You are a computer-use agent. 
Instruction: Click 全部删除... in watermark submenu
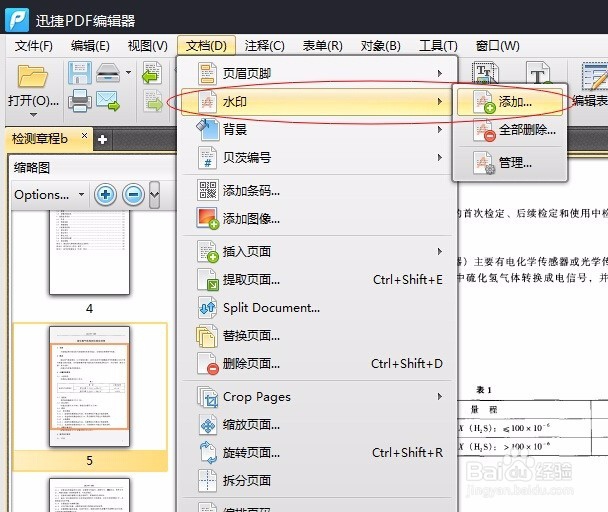[x=510, y=130]
